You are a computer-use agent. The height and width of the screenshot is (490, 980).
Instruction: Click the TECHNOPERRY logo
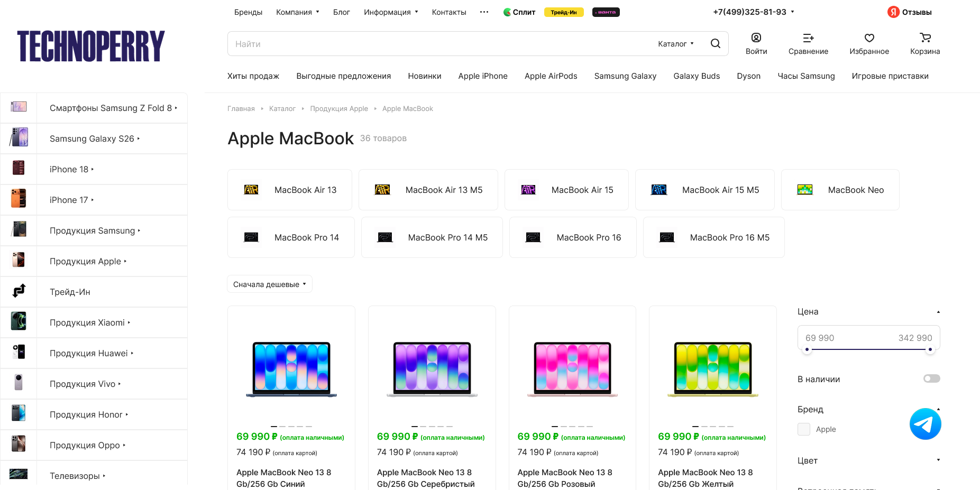coord(91,46)
